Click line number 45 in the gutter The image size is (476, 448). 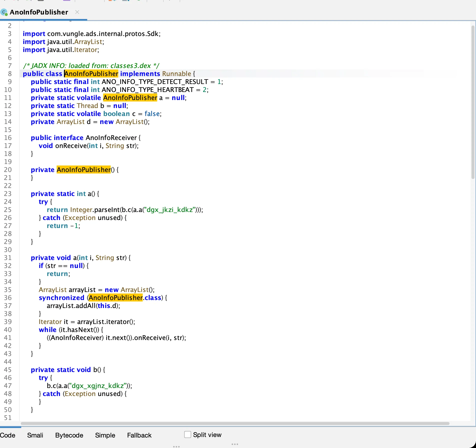[8, 370]
